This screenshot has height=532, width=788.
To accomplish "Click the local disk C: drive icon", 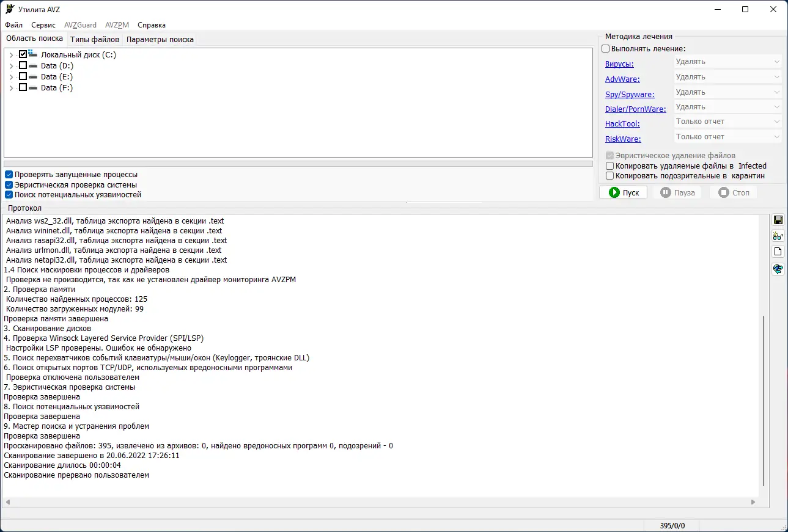I will (32, 54).
